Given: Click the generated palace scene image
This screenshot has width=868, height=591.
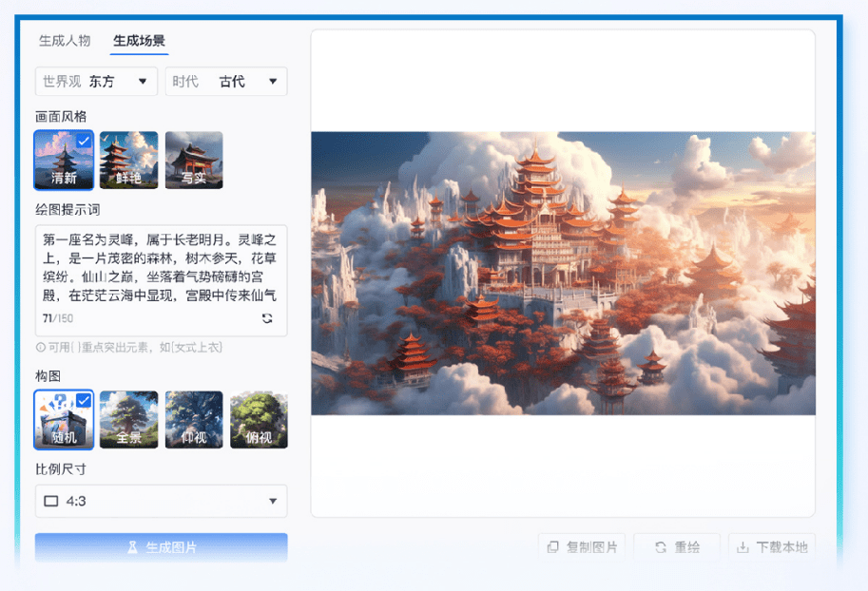Looking at the screenshot, I should point(563,274).
